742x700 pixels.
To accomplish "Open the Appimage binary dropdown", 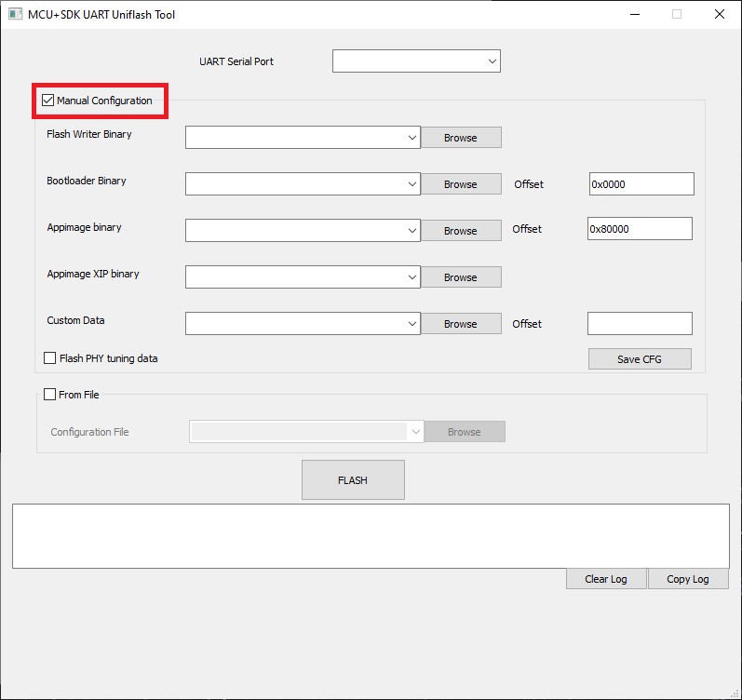I will tap(412, 231).
